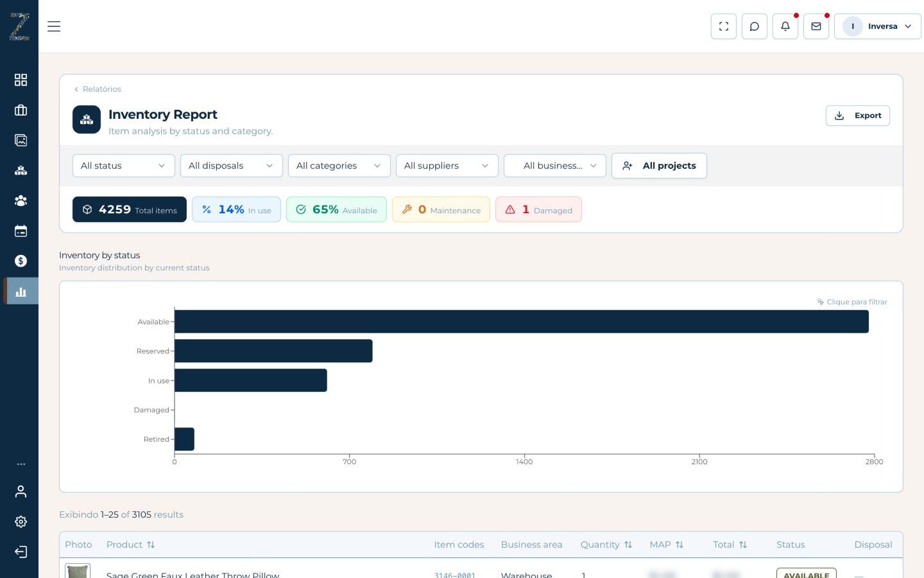This screenshot has height=578, width=924.
Task: Open the briefcase projects icon in sidebar
Action: pos(21,110)
